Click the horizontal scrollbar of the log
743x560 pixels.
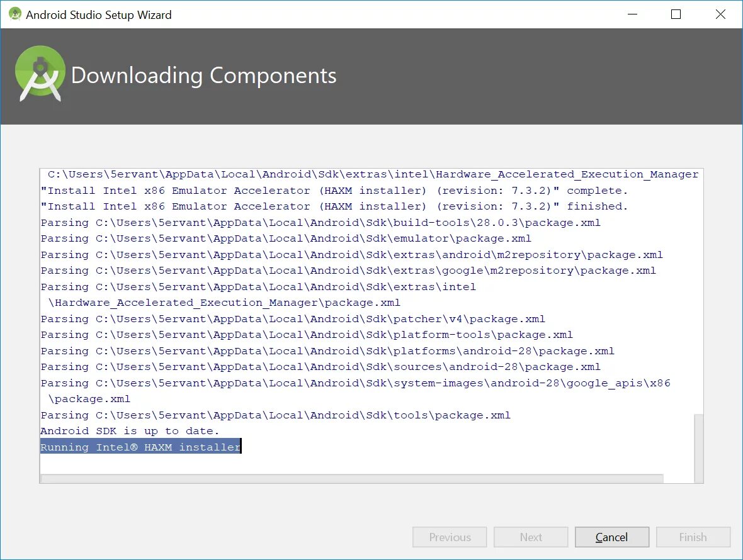coord(352,479)
